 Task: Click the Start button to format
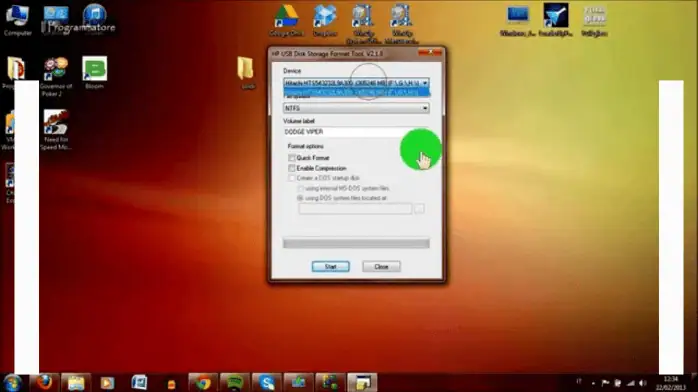[330, 267]
